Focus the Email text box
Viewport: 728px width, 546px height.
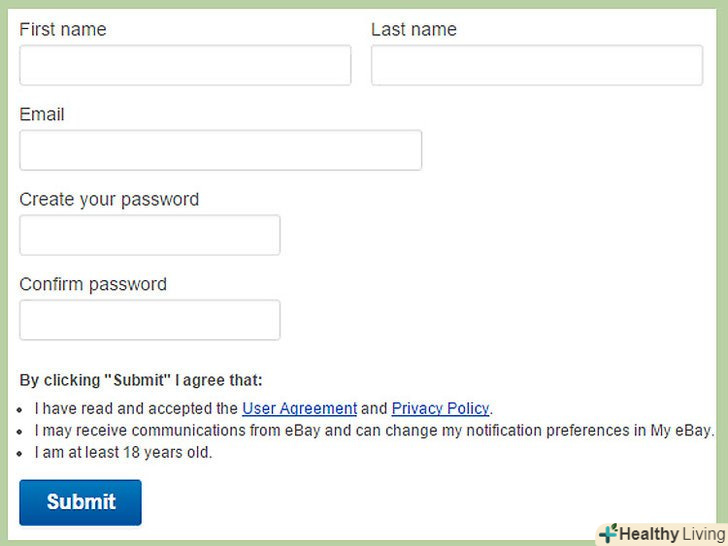[220, 150]
